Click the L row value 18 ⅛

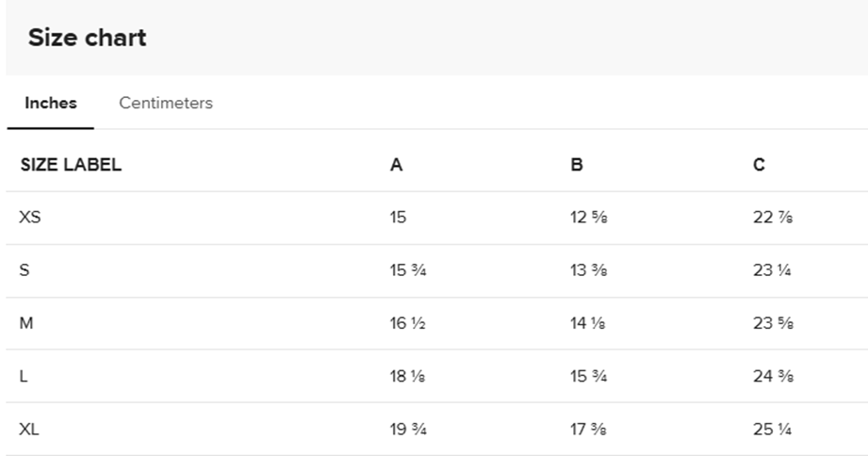pyautogui.click(x=408, y=377)
